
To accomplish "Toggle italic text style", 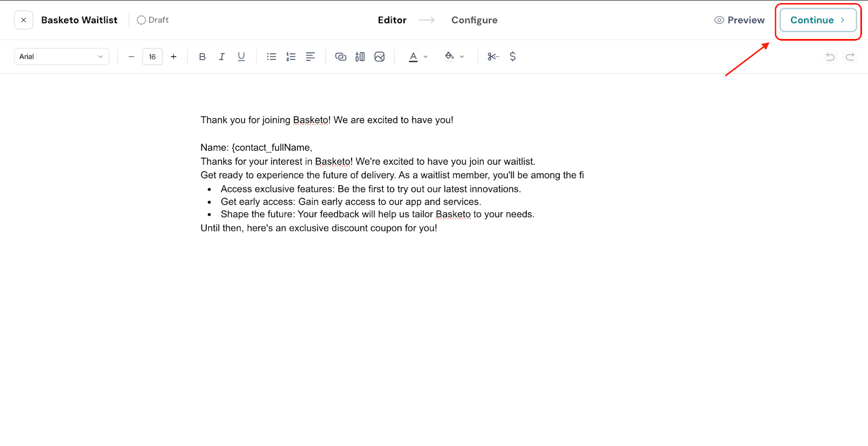I will 222,56.
